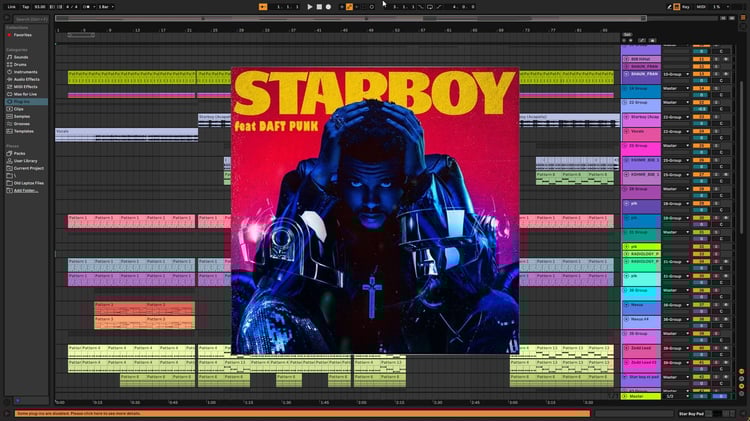Click the User Library icon
750x421 pixels.
coord(9,161)
